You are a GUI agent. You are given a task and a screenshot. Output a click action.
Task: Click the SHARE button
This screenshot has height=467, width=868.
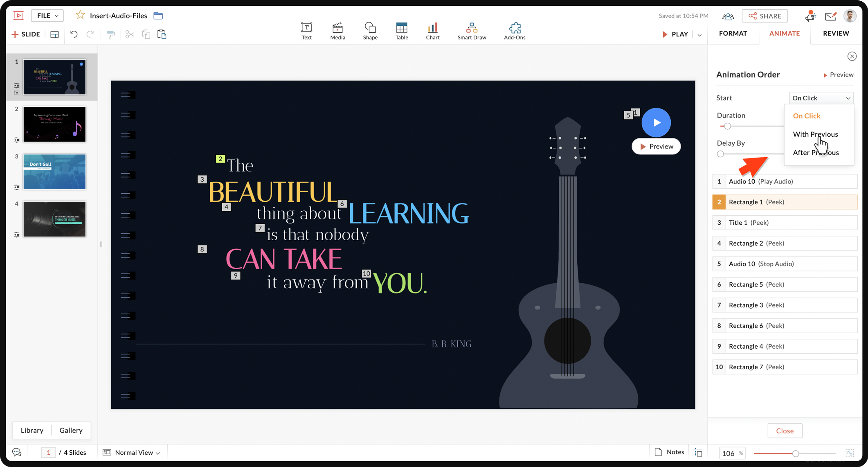pos(765,16)
